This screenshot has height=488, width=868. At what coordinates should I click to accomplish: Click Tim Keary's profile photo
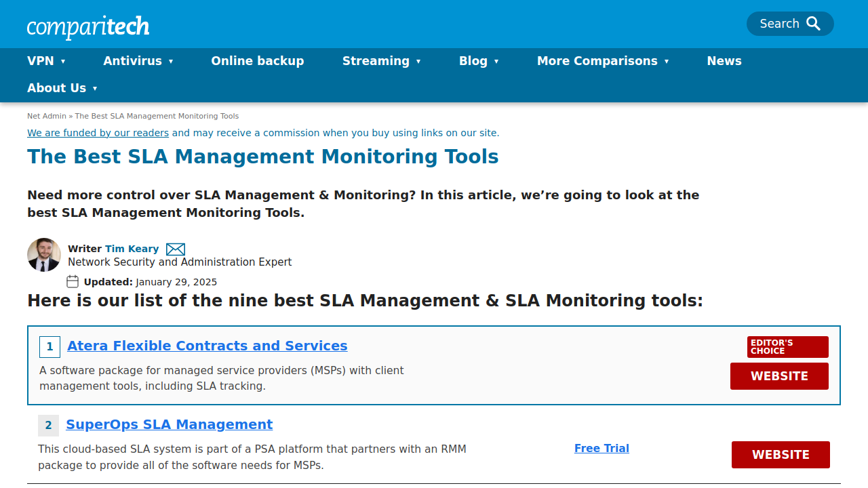(44, 255)
